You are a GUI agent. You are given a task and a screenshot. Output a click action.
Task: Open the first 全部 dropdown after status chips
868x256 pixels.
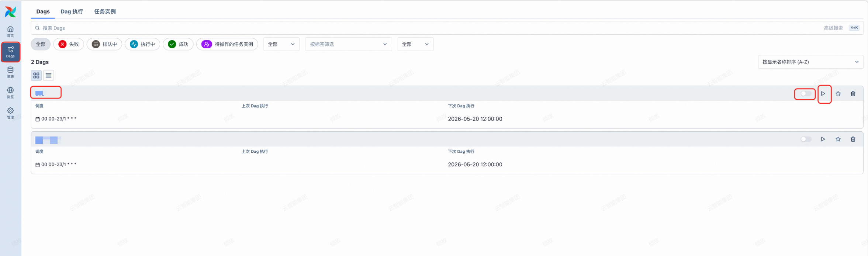[x=281, y=44]
